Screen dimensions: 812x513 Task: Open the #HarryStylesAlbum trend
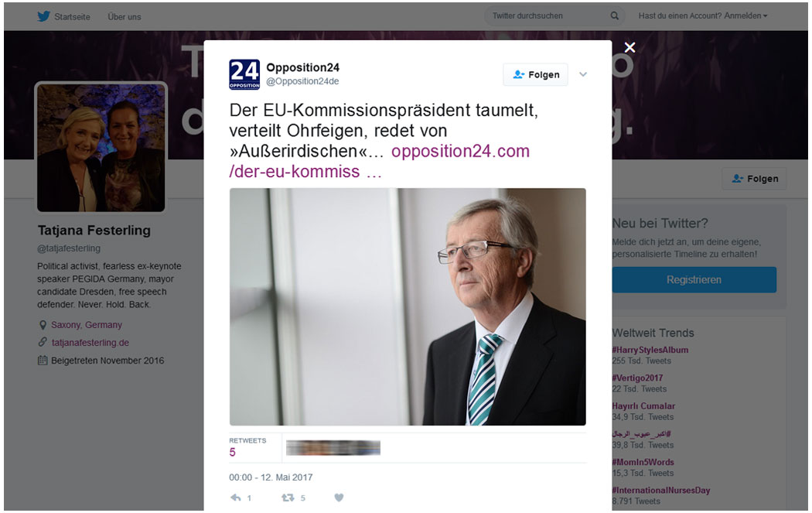[x=650, y=350]
